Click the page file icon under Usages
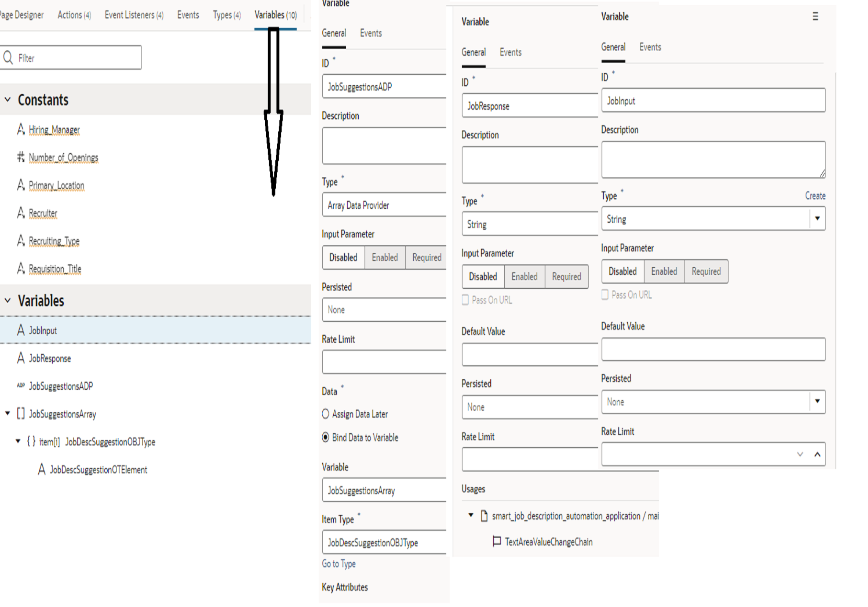Screen dimensions: 868x607 pyautogui.click(x=484, y=516)
